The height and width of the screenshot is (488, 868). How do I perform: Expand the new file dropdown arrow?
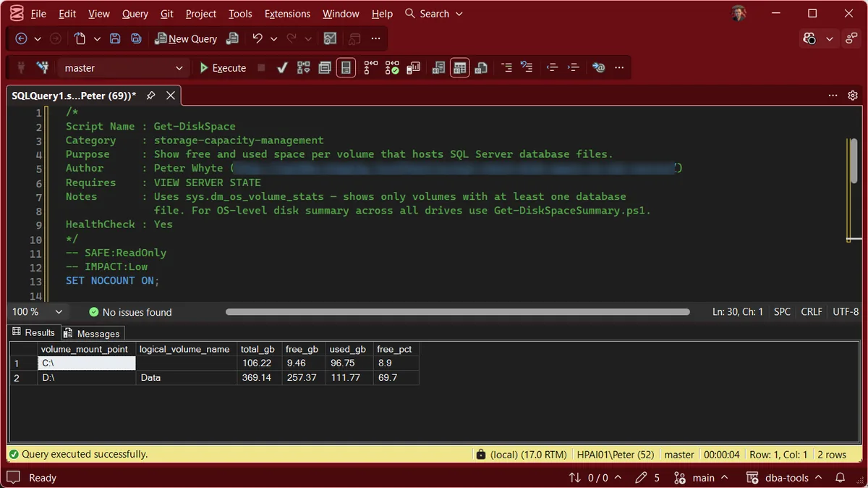pos(96,39)
